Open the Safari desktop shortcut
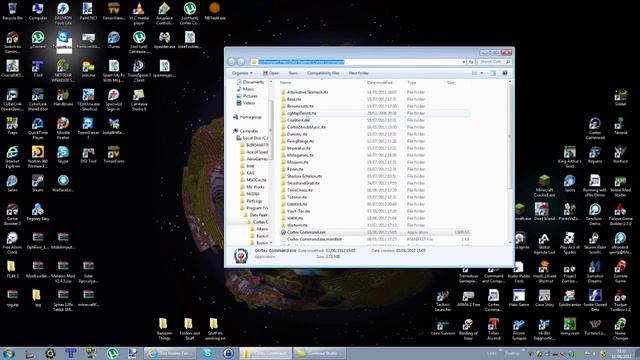This screenshot has height=360, width=640. [x=12, y=183]
